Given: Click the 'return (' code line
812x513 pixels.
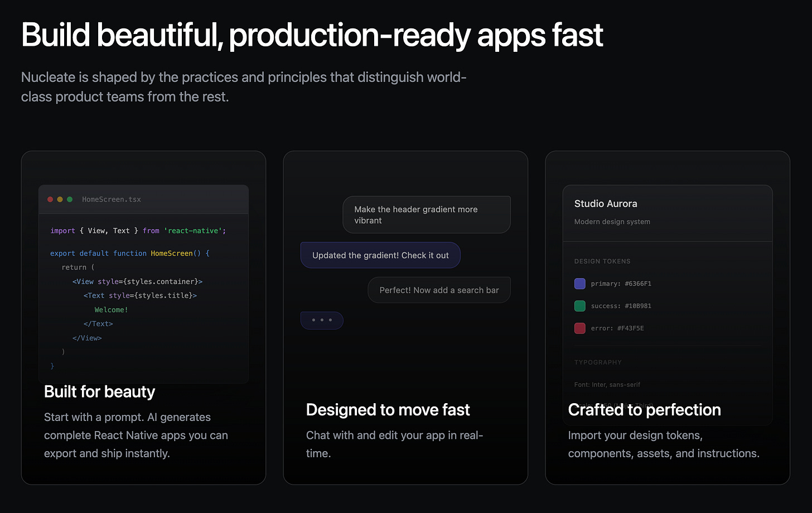Looking at the screenshot, I should 78,267.
